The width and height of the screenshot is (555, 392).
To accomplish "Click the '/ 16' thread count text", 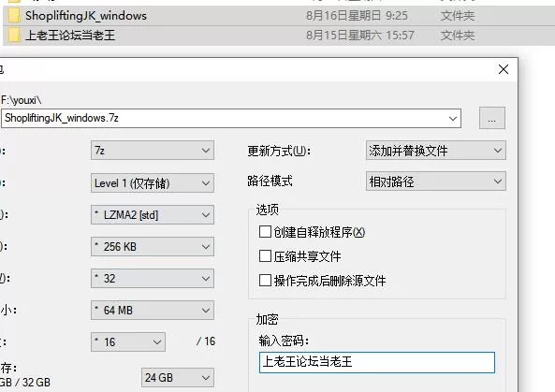I will click(206, 341).
